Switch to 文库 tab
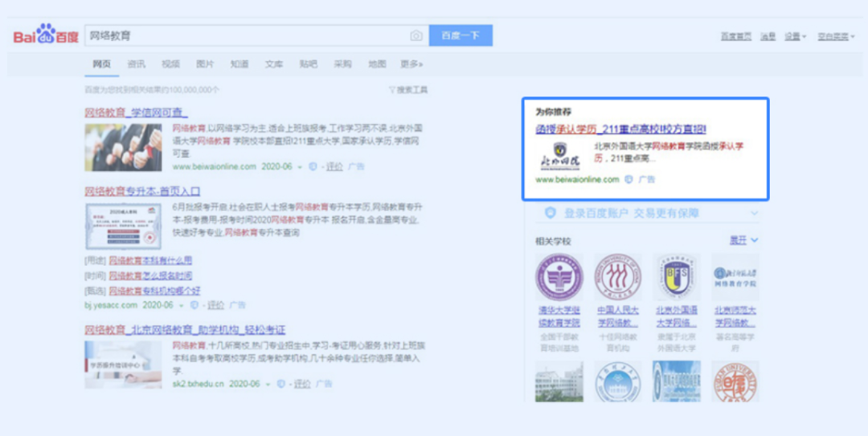Screen dimensions: 868x436 click(x=274, y=64)
